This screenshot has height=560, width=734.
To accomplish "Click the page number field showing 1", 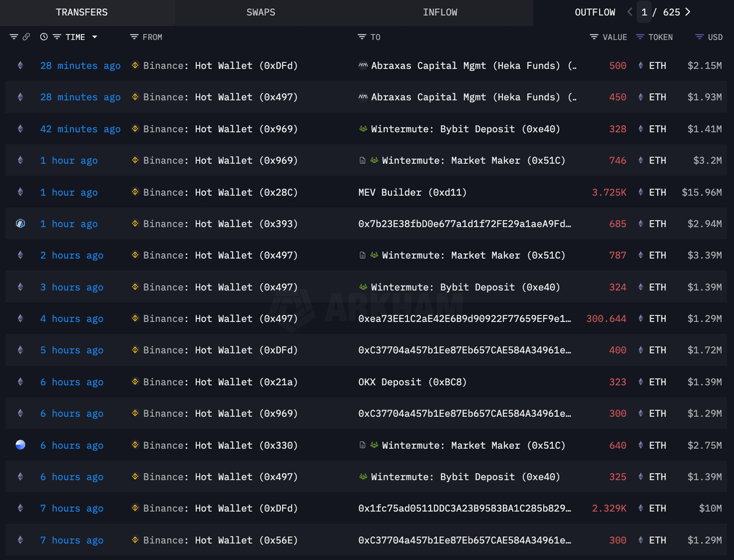I will [x=644, y=12].
